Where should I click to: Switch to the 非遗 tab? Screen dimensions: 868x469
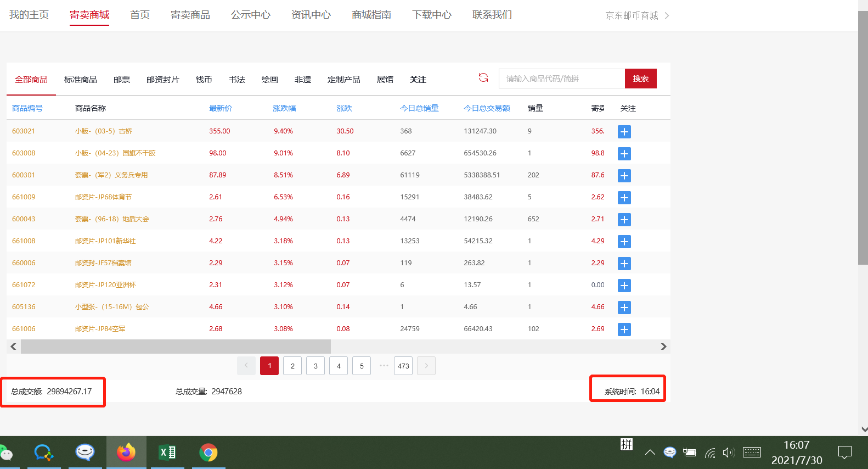pyautogui.click(x=303, y=80)
